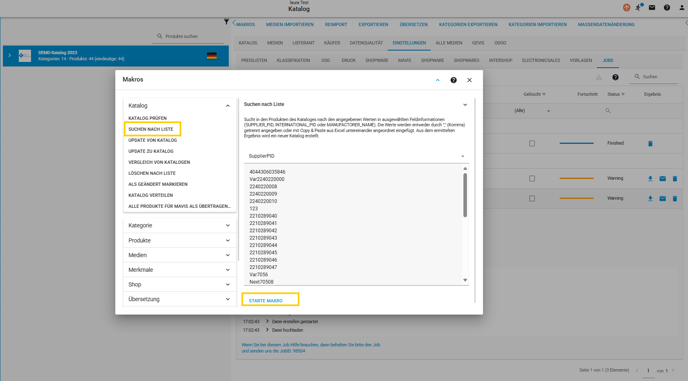Expand the Merkmale macro group

(x=227, y=270)
